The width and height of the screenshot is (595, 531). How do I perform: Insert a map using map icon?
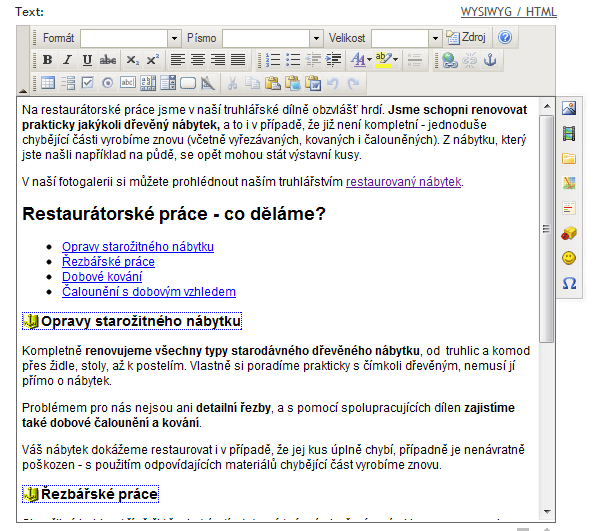pos(569,183)
